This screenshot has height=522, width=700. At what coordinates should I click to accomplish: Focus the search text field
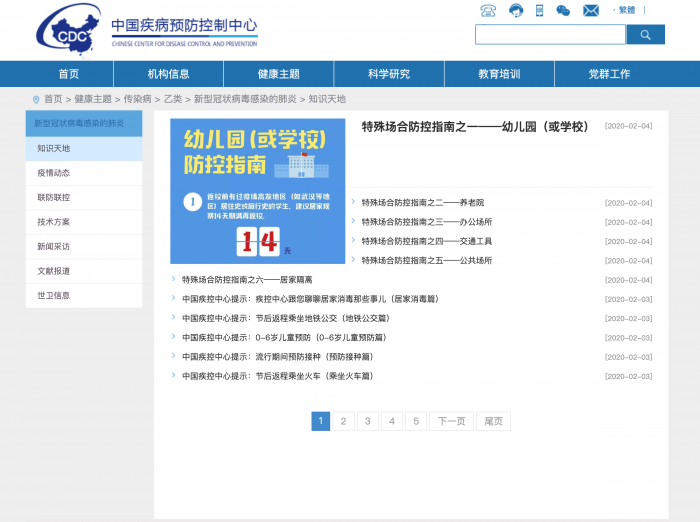pyautogui.click(x=550, y=35)
